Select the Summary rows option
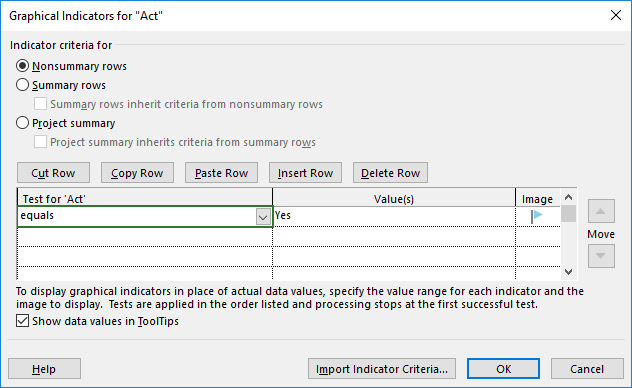632x388 pixels. coord(22,85)
